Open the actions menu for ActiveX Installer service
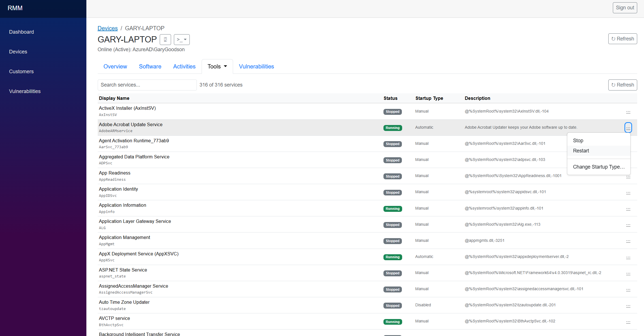This screenshot has width=644, height=336. (x=628, y=112)
